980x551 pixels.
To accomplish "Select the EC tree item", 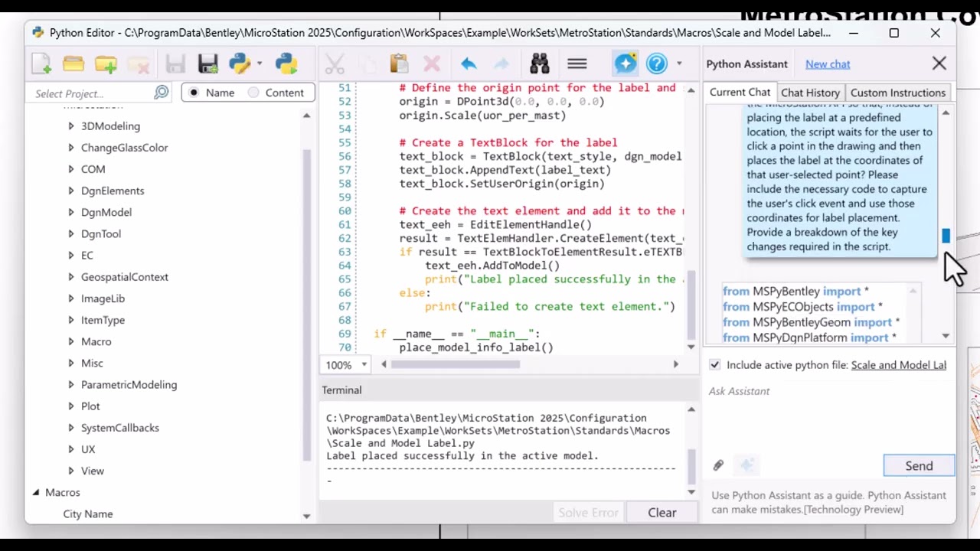I will [x=87, y=255].
